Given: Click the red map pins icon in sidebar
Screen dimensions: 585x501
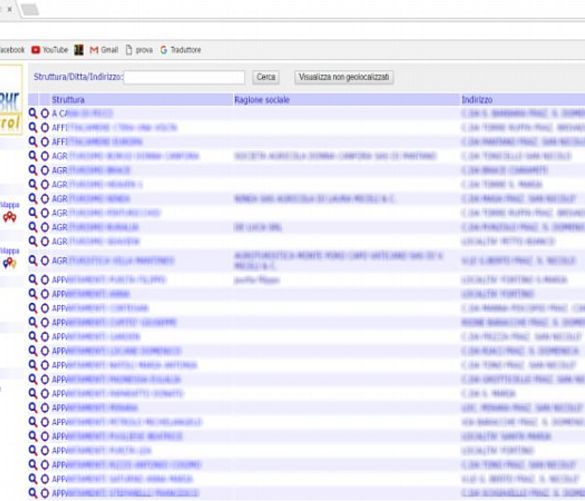Looking at the screenshot, I should [10, 217].
